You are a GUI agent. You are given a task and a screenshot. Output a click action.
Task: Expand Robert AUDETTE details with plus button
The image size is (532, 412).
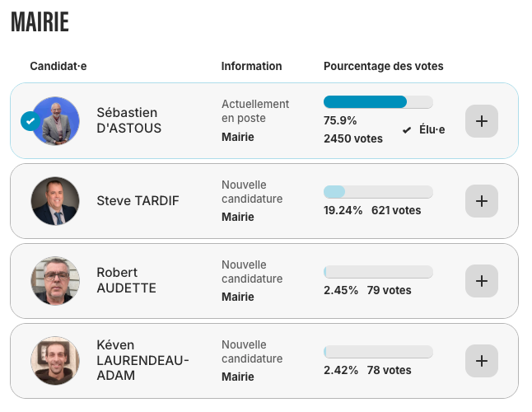(482, 281)
